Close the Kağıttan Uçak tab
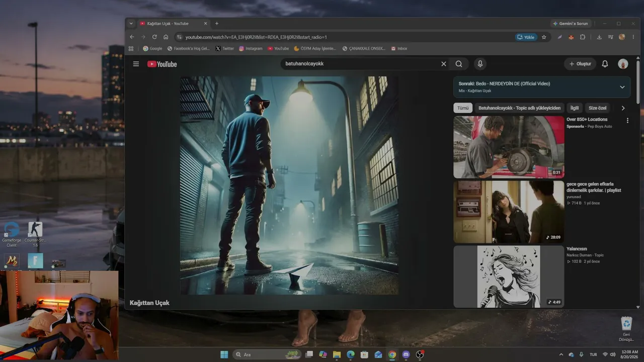The width and height of the screenshot is (644, 362). coord(205,23)
